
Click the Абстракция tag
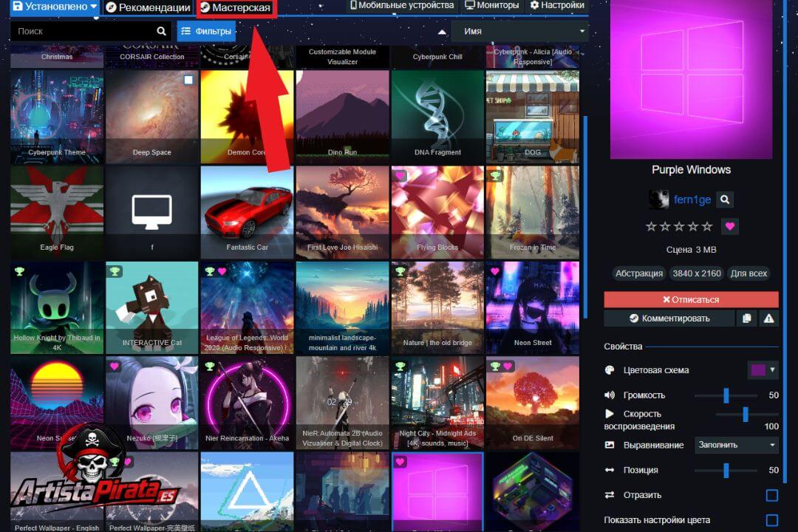coord(639,273)
